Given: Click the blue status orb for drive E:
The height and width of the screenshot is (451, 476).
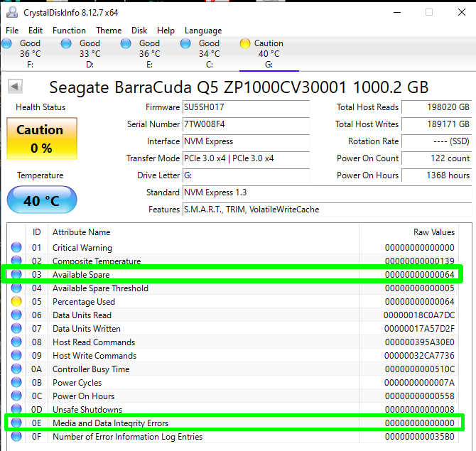Looking at the screenshot, I should point(126,43).
